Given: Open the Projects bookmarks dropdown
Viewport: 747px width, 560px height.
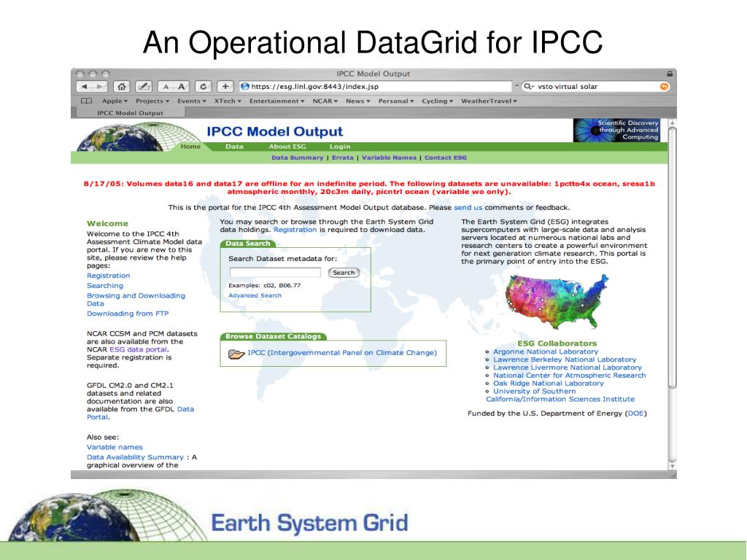Looking at the screenshot, I should (152, 101).
